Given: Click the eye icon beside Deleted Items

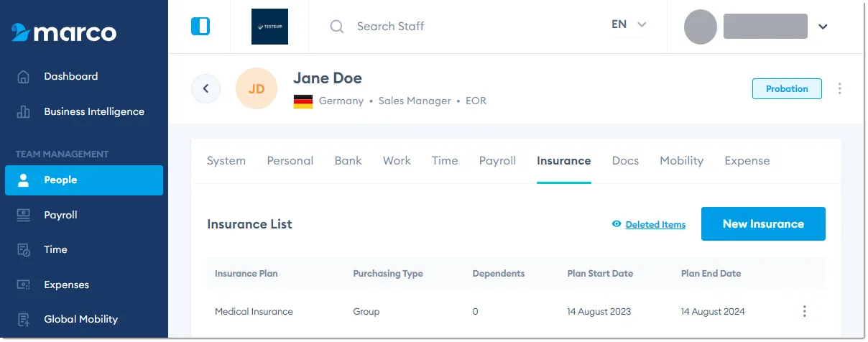Looking at the screenshot, I should pos(617,224).
